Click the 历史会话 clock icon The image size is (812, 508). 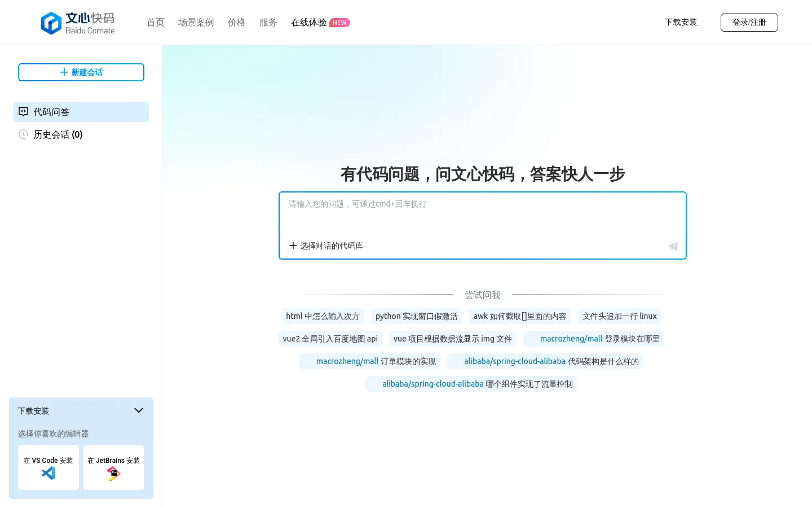tap(23, 134)
